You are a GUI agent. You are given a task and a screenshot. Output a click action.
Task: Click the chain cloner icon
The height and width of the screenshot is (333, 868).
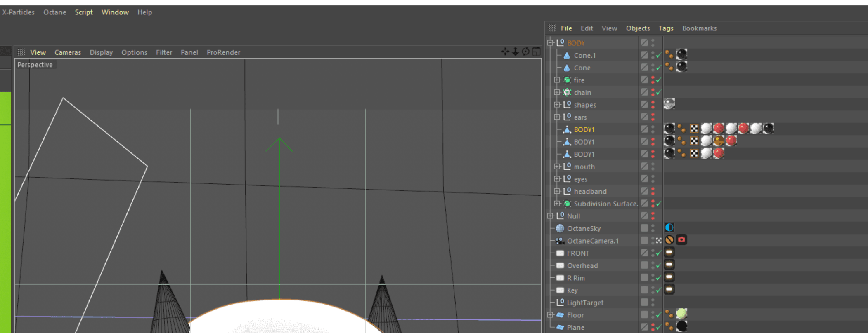(x=567, y=92)
